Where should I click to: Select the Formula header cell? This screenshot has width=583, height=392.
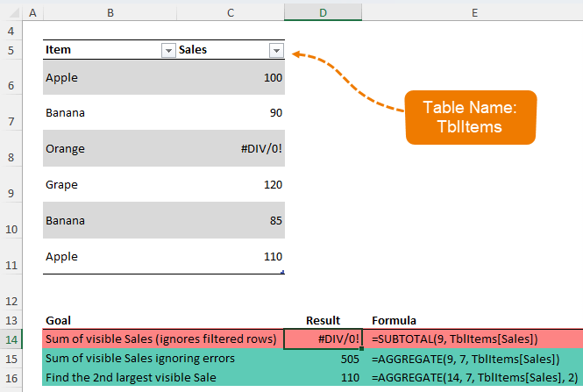473,320
